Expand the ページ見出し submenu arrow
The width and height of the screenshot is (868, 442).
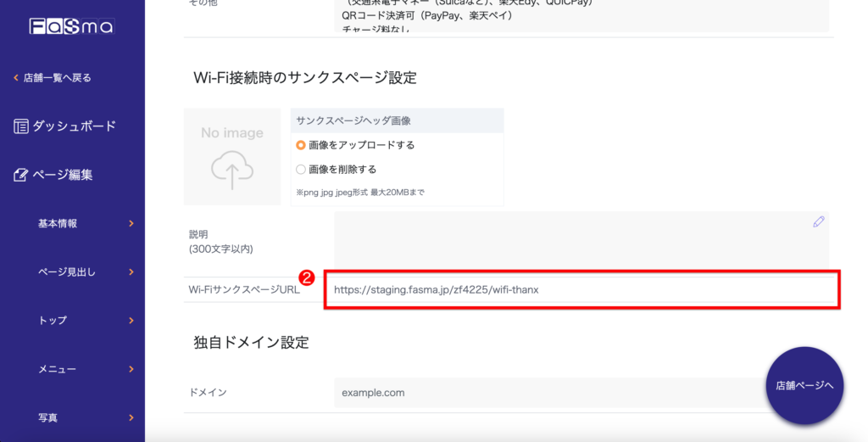click(131, 272)
